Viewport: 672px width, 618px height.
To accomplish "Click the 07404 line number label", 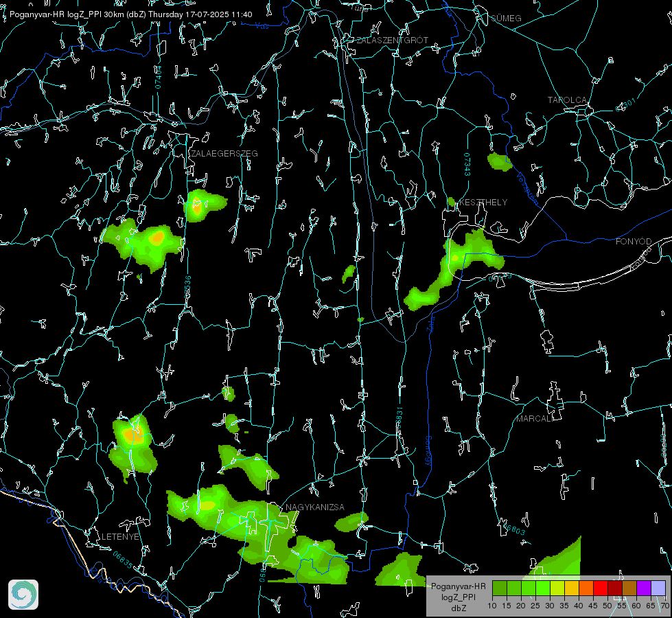I will coord(158,78).
